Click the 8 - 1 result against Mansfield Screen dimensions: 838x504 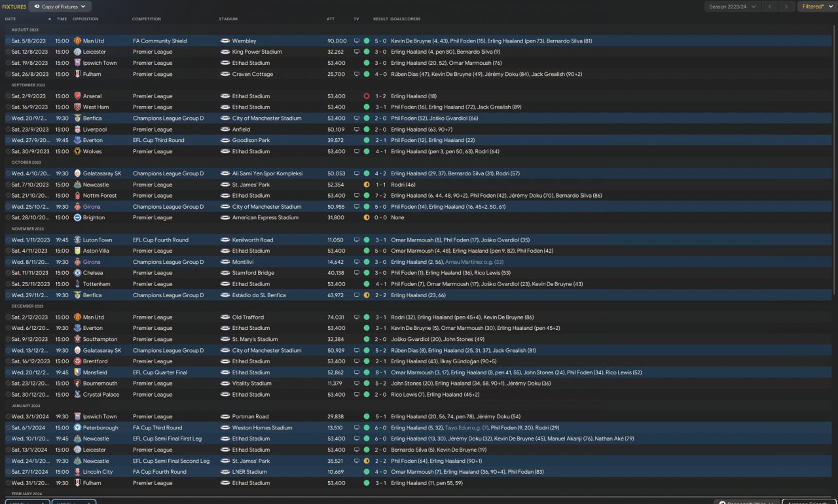tap(380, 372)
